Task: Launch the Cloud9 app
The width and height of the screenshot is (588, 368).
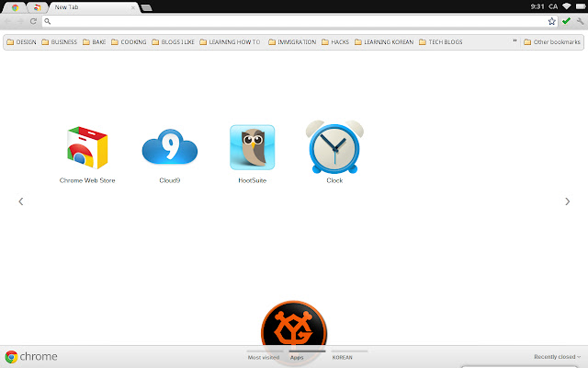Action: pos(169,155)
